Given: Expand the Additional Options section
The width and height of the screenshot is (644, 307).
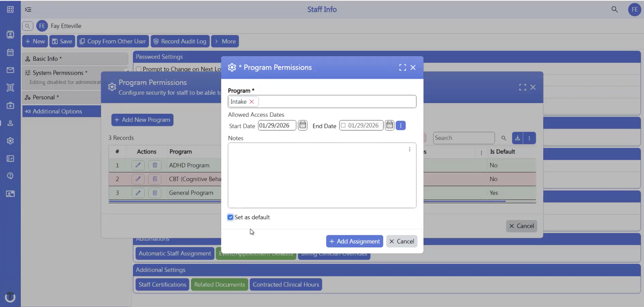Looking at the screenshot, I should pos(57,111).
